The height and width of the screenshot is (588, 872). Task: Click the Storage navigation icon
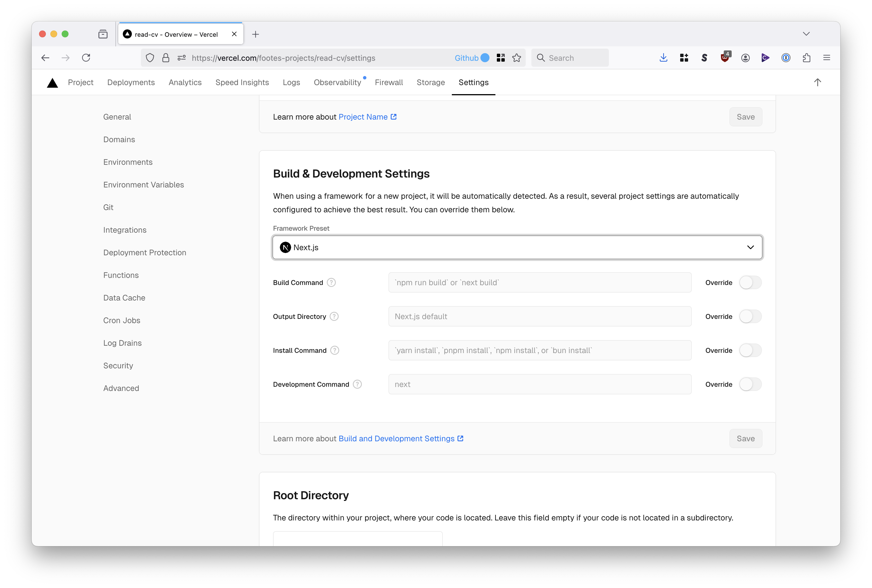[x=431, y=83]
